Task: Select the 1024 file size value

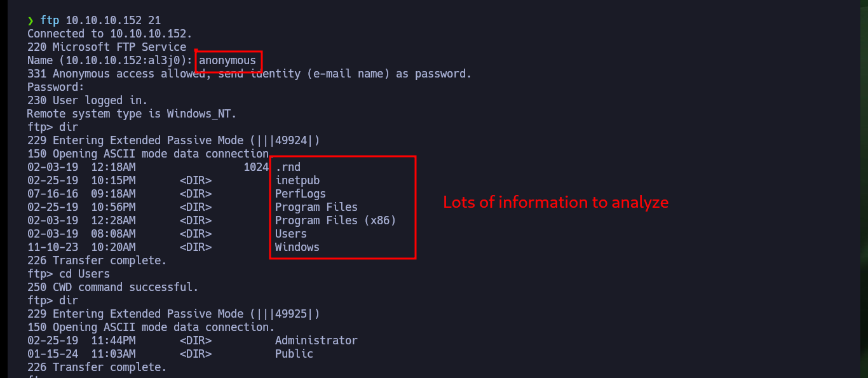Action: (x=256, y=168)
